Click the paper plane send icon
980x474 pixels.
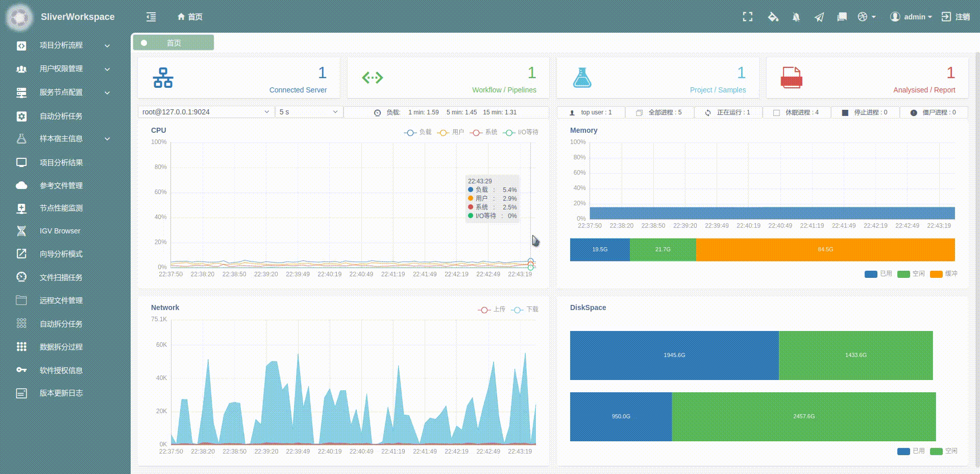point(819,17)
